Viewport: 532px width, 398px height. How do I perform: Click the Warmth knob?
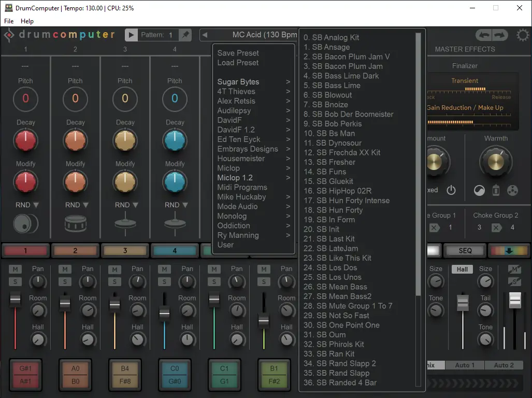[x=496, y=162]
